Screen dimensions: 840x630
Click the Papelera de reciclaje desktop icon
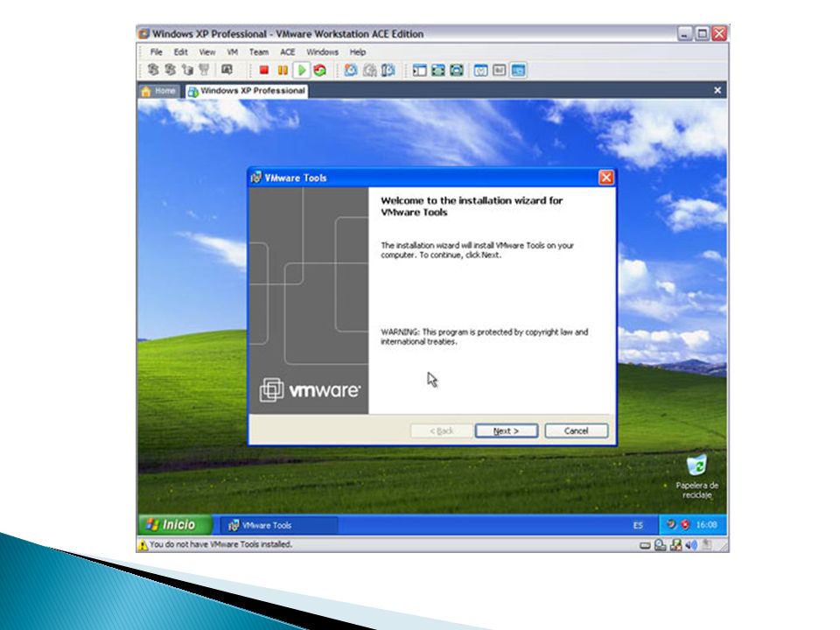(x=697, y=476)
